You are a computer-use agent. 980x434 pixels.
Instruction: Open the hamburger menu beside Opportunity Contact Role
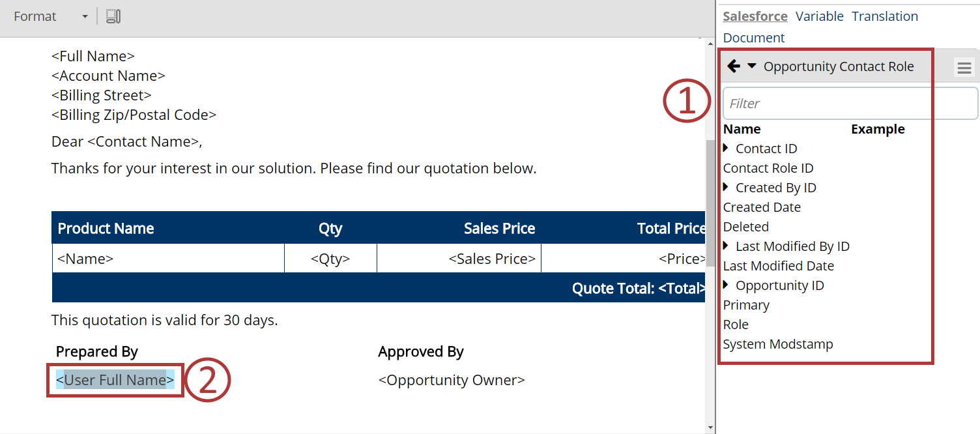coord(965,66)
